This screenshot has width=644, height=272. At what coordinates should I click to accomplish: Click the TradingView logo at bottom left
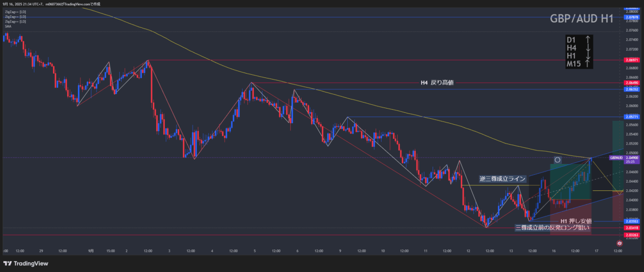point(26,263)
